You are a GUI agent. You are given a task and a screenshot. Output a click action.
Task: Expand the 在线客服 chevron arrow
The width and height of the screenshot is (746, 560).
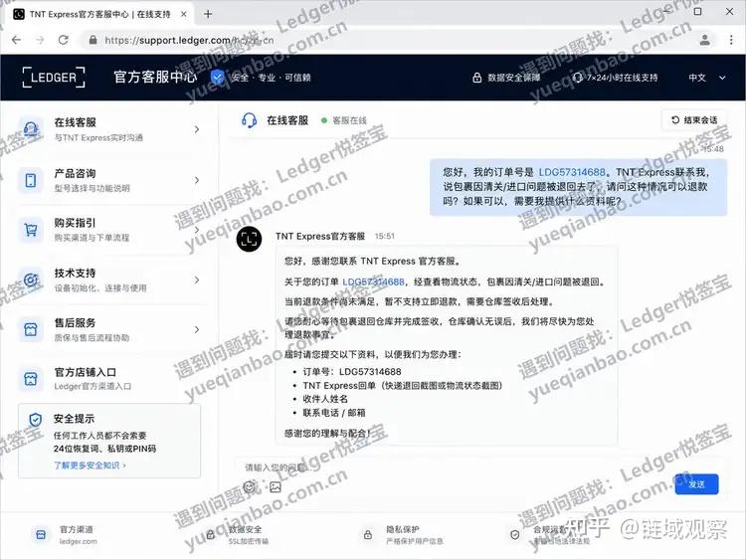coord(197,129)
